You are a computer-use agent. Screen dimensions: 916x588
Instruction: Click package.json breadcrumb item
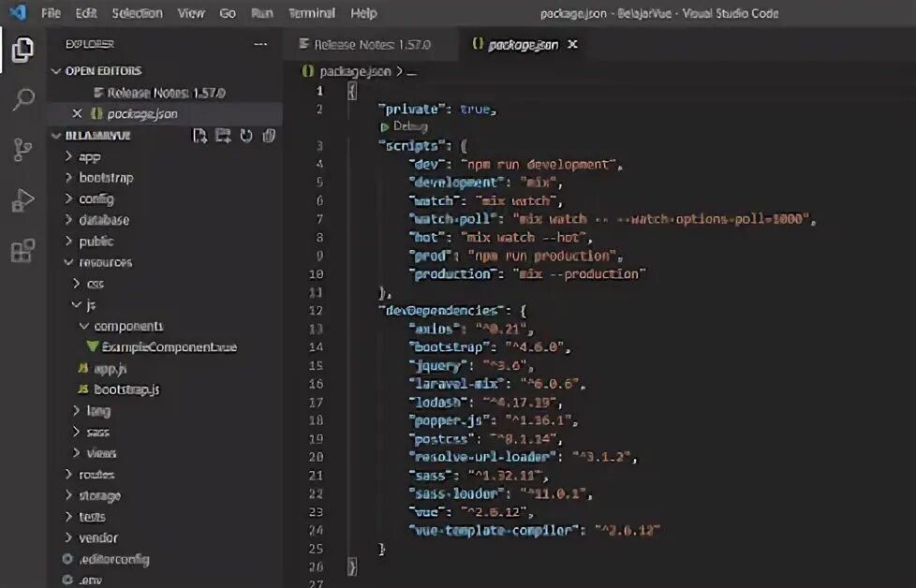point(355,71)
